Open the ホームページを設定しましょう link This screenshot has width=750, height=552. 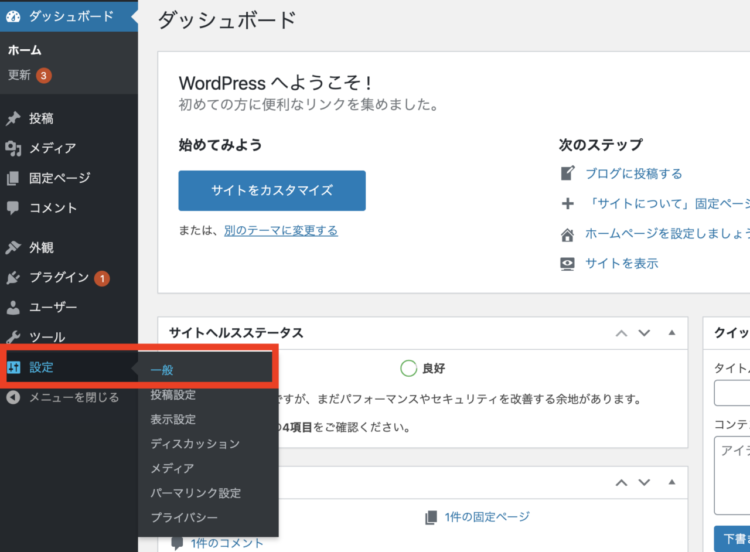(668, 234)
